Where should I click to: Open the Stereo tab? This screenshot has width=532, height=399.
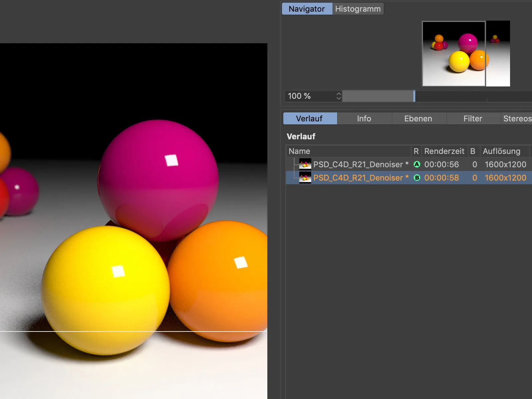517,118
